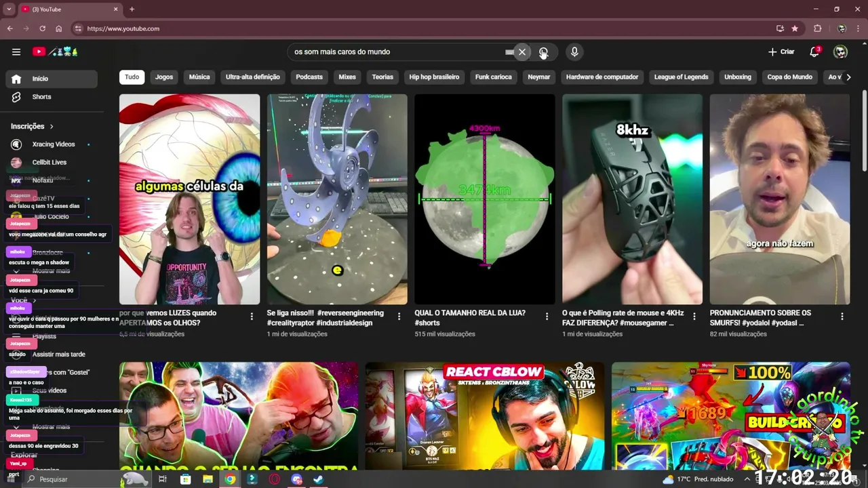Select the Tudo filter chip
Image resolution: width=868 pixels, height=488 pixels.
coord(132,77)
